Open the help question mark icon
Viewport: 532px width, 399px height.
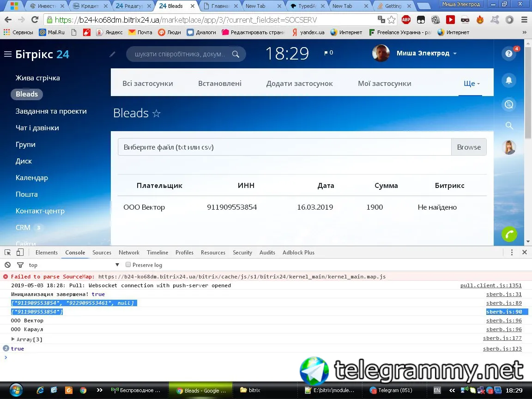click(508, 54)
